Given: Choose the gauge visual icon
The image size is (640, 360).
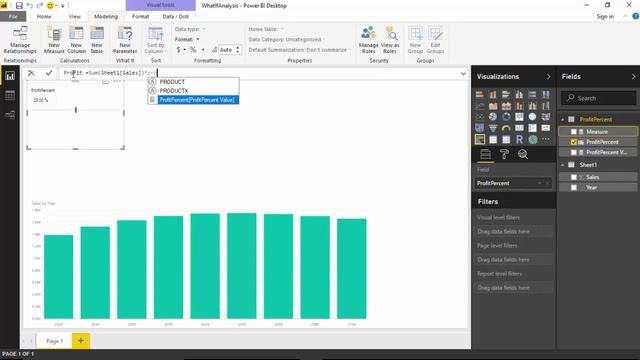Looking at the screenshot, I should (506, 128).
